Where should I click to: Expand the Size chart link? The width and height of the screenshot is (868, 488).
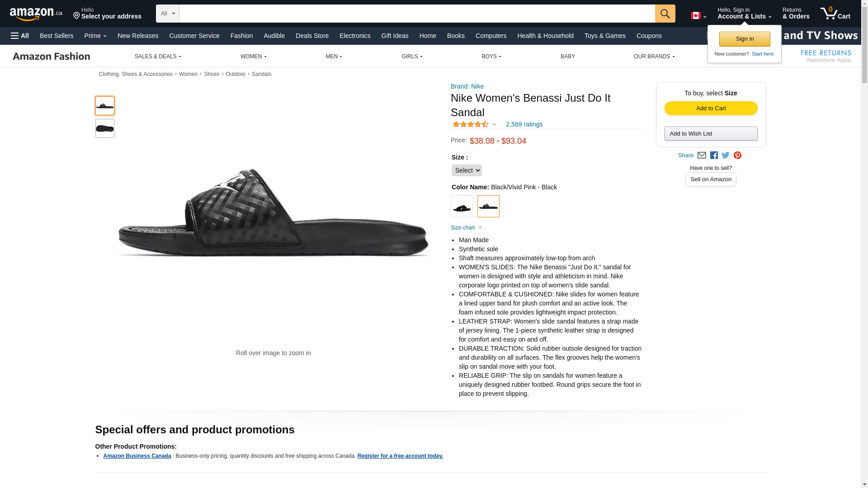[x=466, y=228]
